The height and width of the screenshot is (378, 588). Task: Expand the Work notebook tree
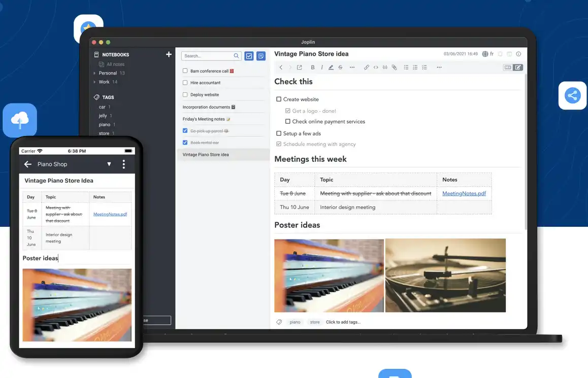point(94,82)
